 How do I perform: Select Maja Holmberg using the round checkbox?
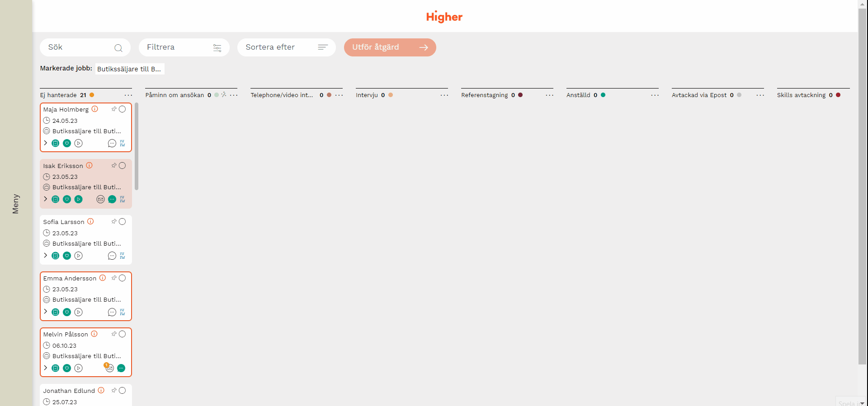point(123,109)
